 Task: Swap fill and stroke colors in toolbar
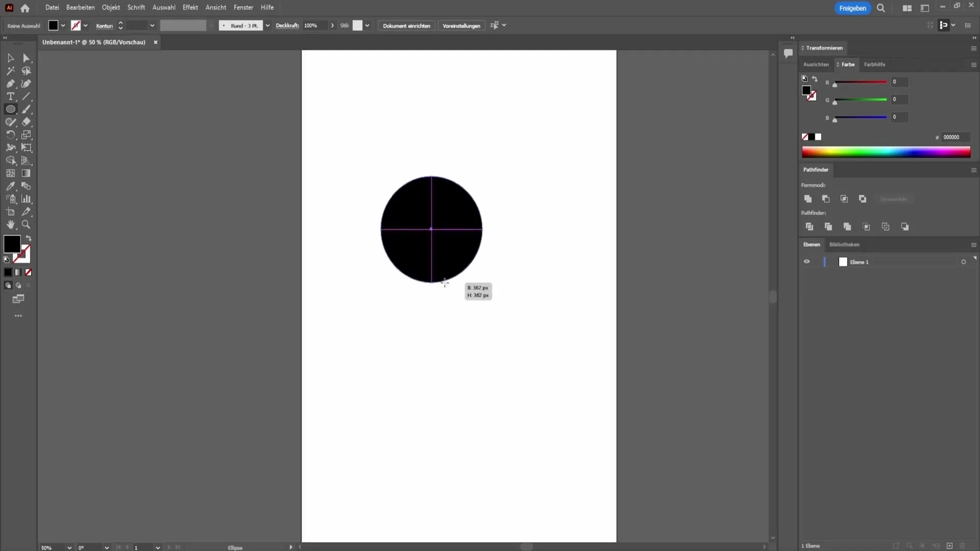(x=29, y=238)
